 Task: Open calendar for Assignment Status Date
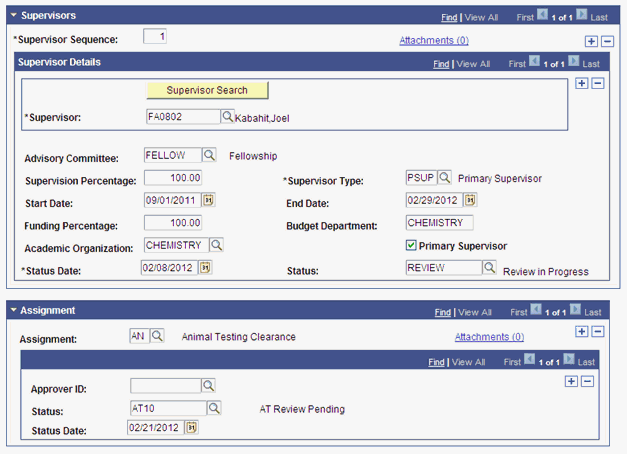point(192,428)
